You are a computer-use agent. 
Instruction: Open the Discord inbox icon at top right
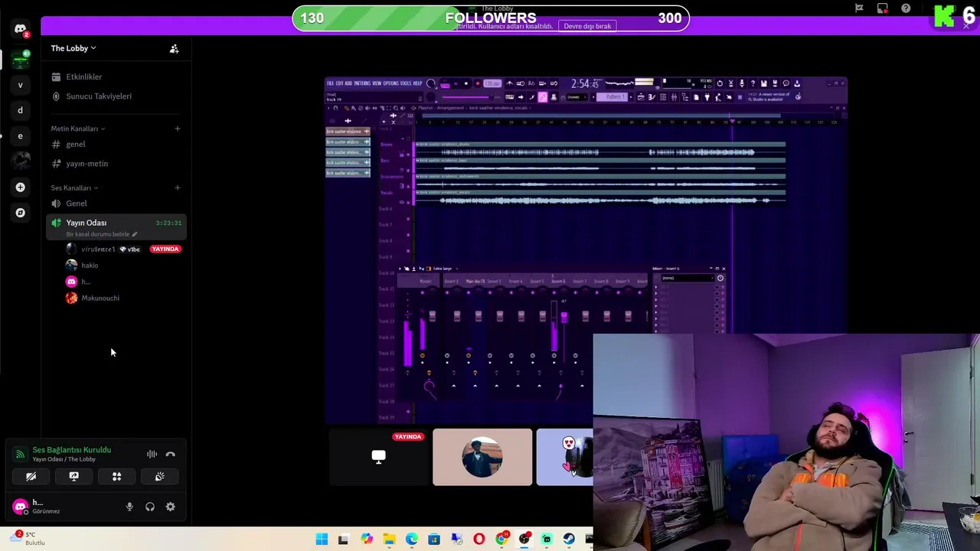[x=883, y=8]
